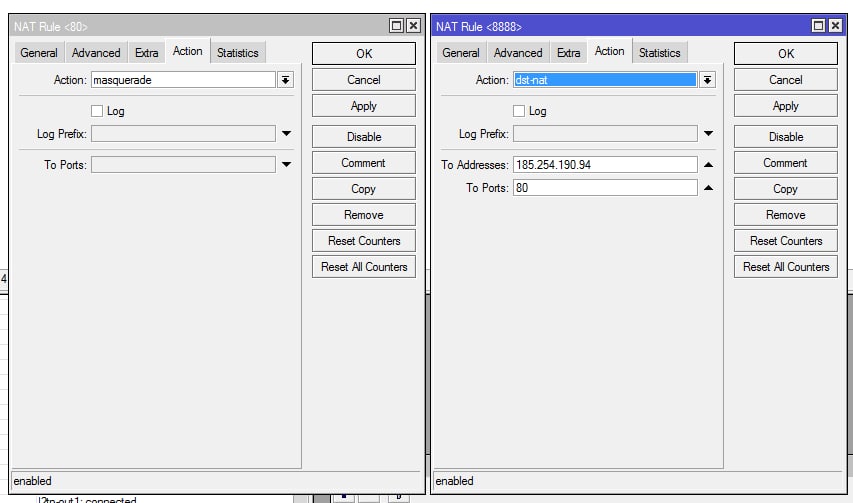853x503 pixels.
Task: Expand To Ports field in NAT Rule <80>
Action: tap(286, 164)
